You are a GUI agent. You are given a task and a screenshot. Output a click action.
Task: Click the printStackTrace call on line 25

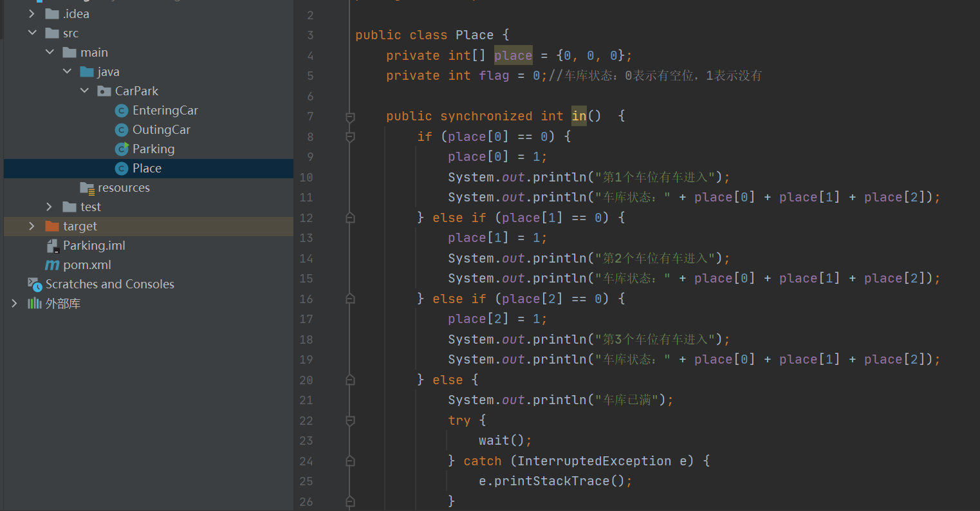[556, 481]
